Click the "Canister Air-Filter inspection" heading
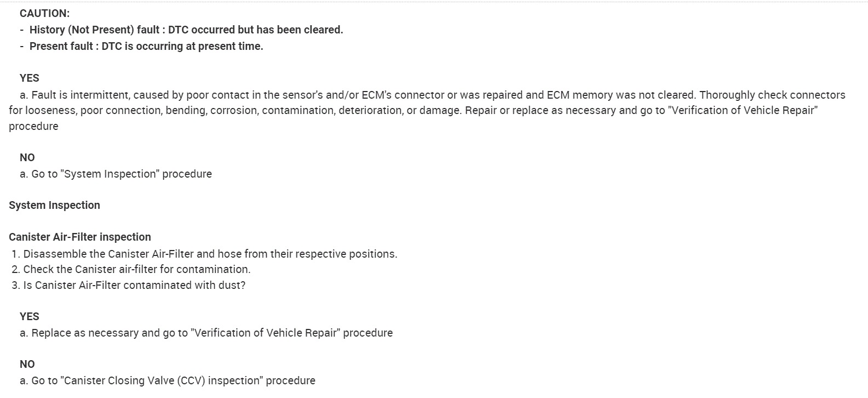Viewport: 868px width, 398px height. [x=80, y=237]
